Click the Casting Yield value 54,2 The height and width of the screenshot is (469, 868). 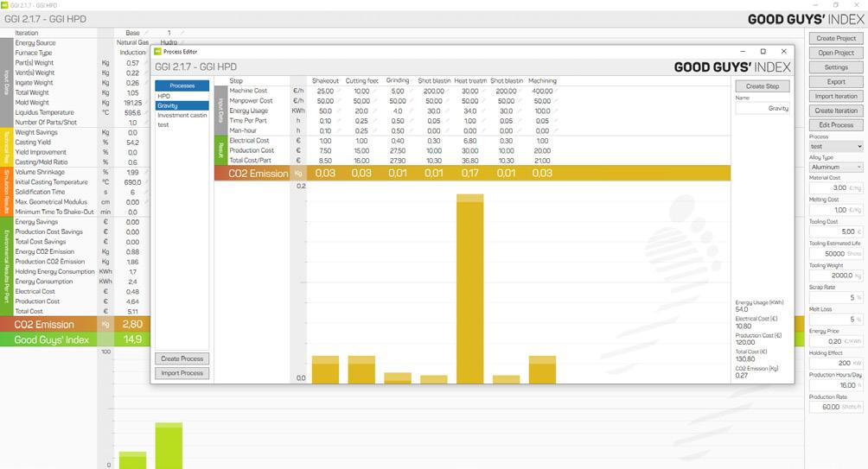(x=132, y=143)
